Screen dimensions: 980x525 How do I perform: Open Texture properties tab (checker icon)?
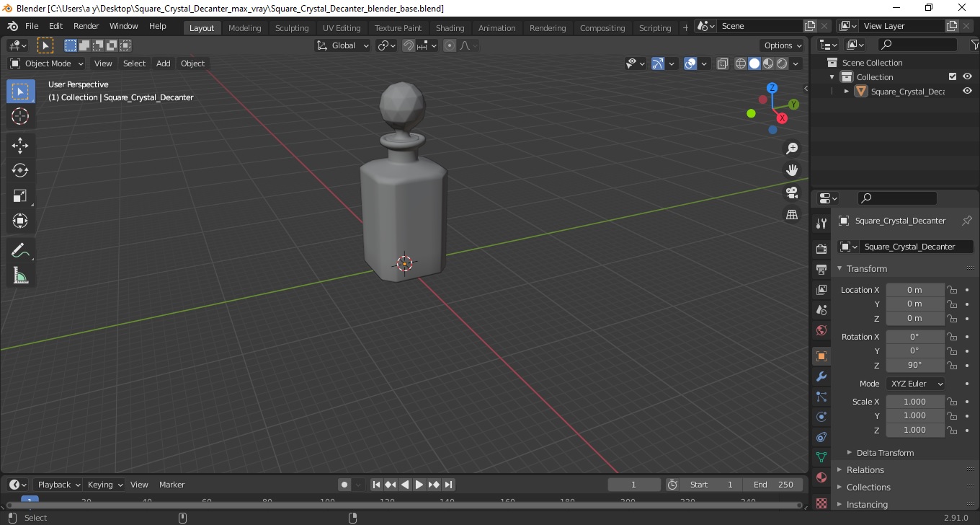coord(821,502)
